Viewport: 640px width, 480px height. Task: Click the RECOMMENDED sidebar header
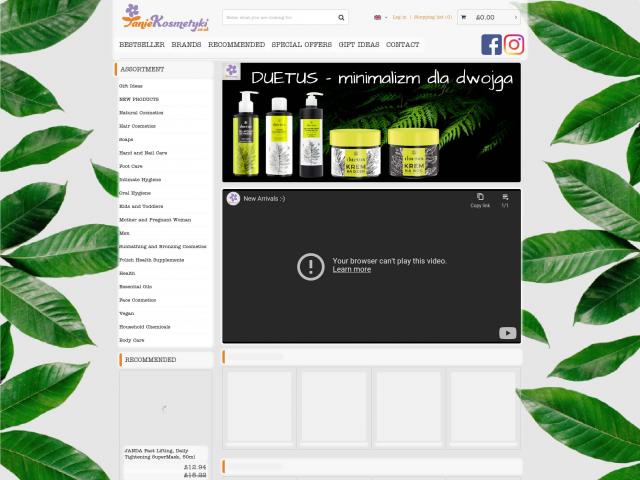click(166, 360)
